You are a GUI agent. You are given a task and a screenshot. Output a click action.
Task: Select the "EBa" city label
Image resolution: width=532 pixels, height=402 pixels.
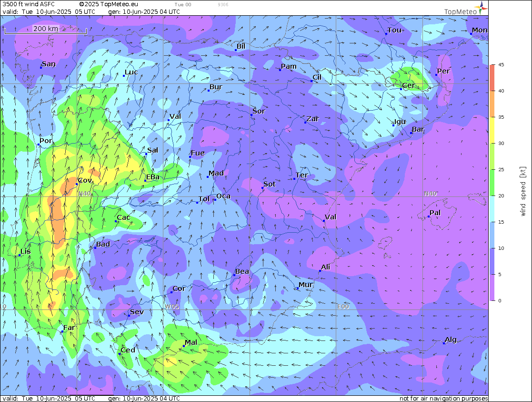(x=153, y=177)
